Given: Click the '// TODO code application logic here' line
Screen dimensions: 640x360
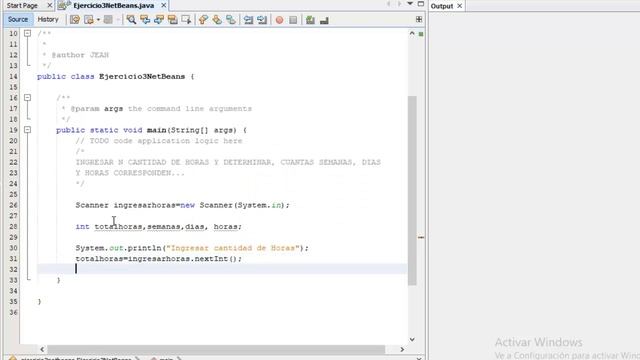Looking at the screenshot, I should click(159, 141).
